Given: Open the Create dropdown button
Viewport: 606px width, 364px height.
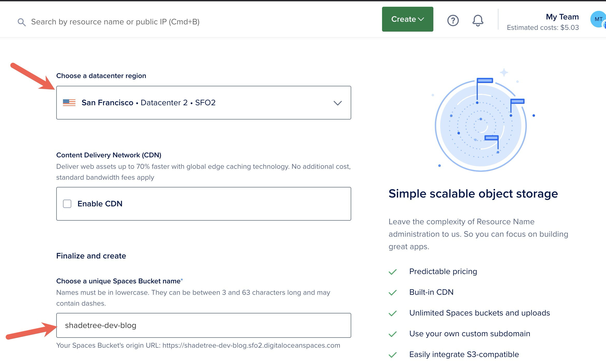Looking at the screenshot, I should [407, 19].
